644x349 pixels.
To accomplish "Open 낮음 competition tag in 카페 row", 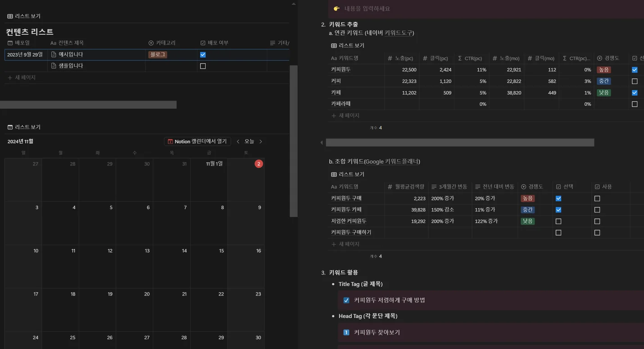I will pos(603,92).
